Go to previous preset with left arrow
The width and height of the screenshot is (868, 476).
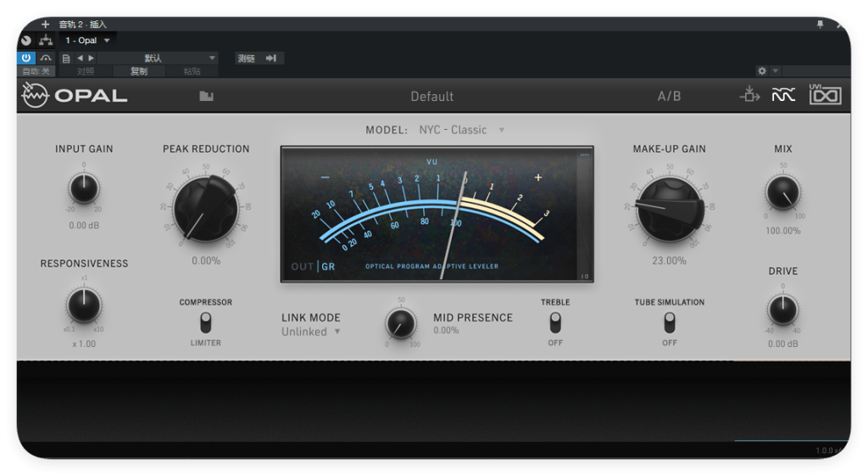pos(81,58)
